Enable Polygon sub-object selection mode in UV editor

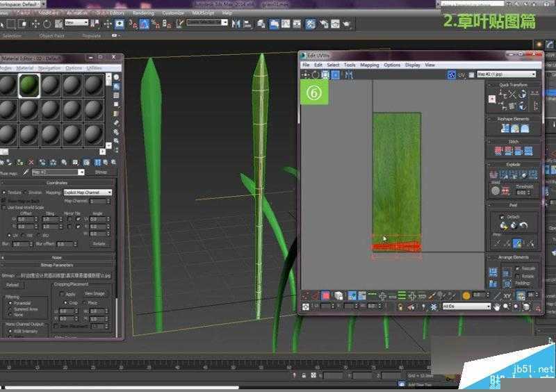(325, 296)
